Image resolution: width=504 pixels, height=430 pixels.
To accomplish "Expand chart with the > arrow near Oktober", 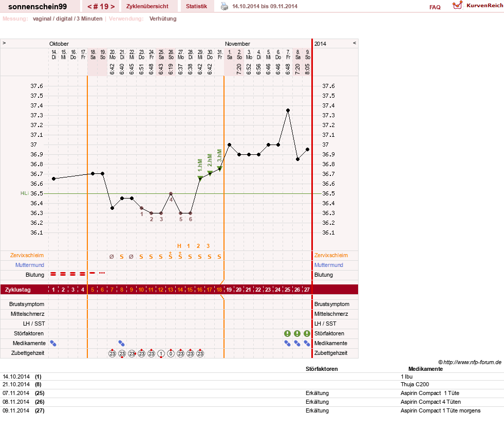I will (x=4, y=43).
